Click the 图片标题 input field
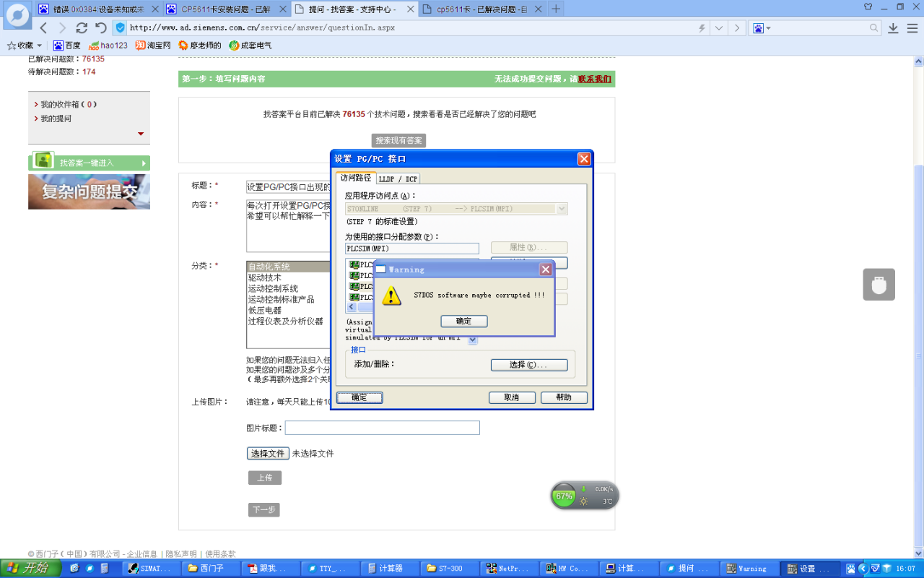The image size is (924, 578). click(382, 428)
